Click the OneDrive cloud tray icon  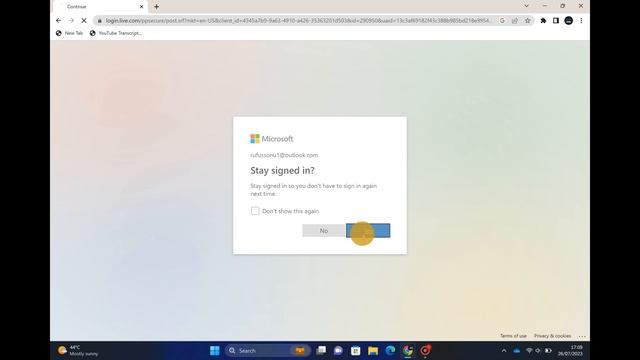pyautogui.click(x=517, y=351)
